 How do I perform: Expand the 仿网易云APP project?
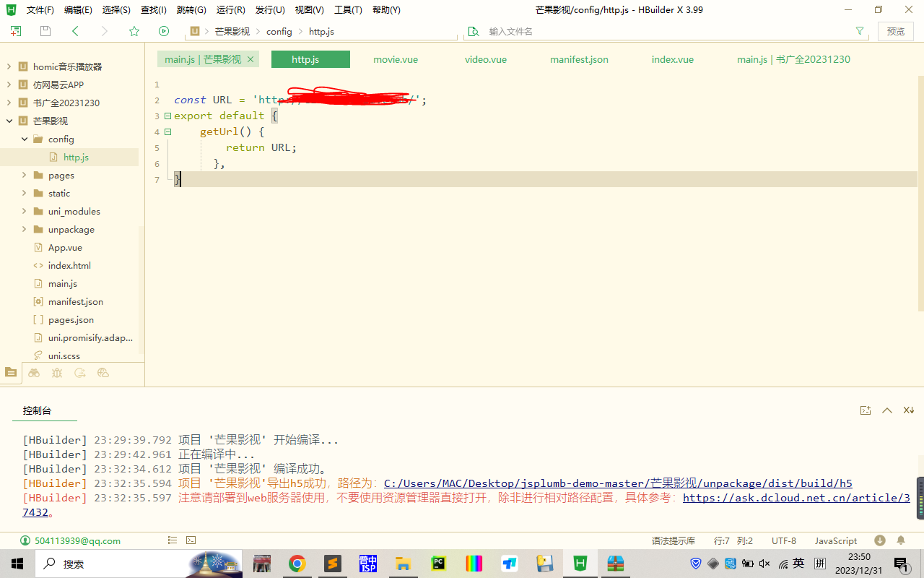click(x=9, y=85)
